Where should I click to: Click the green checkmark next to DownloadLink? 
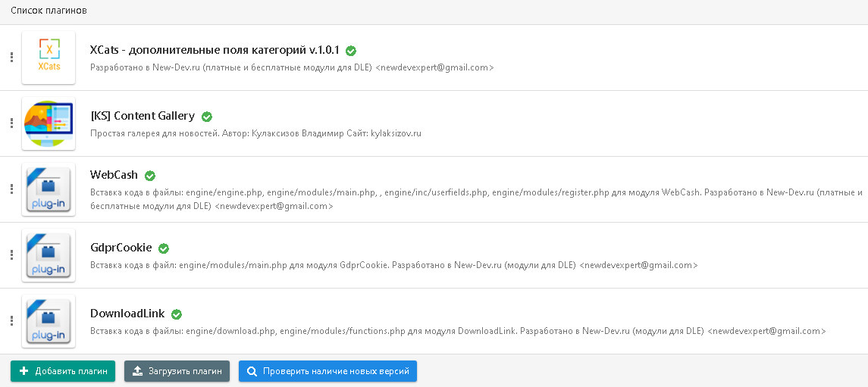tap(177, 314)
